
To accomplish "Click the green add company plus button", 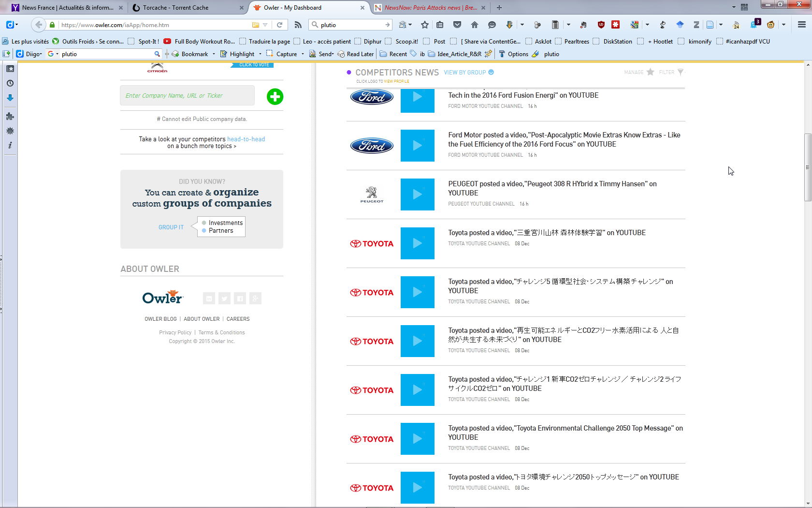I will 275,97.
